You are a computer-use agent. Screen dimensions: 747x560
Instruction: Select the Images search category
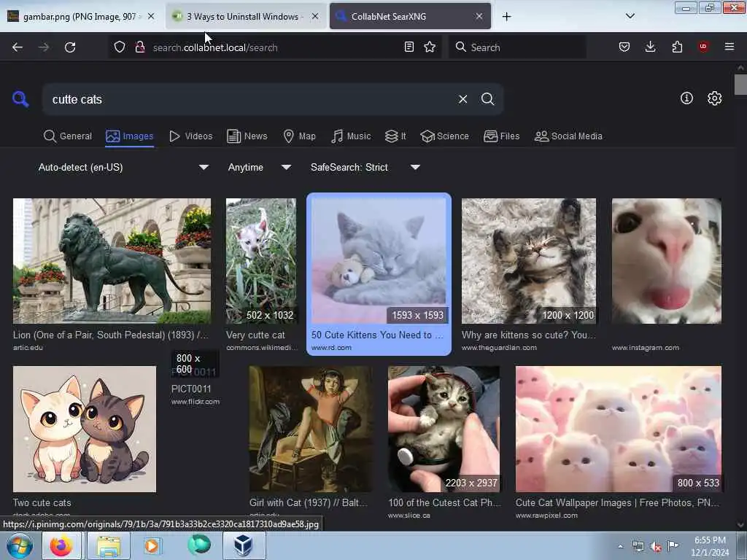130,136
